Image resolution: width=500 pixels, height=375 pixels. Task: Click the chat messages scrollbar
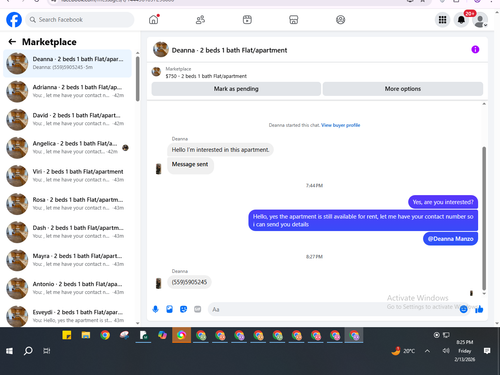click(x=484, y=218)
